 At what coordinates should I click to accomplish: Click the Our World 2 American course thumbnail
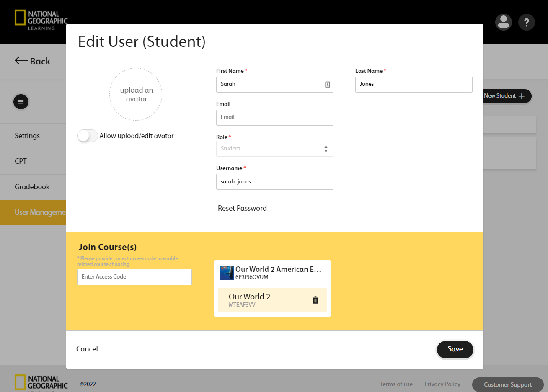[x=227, y=273]
